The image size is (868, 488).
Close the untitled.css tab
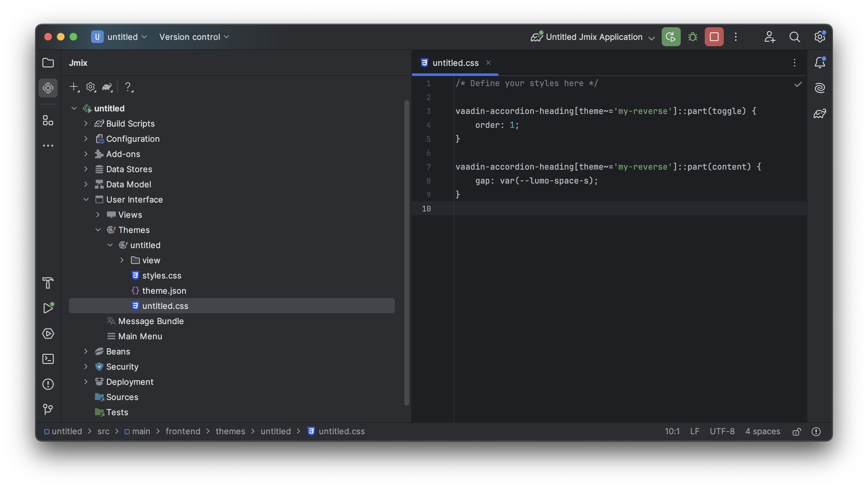488,63
